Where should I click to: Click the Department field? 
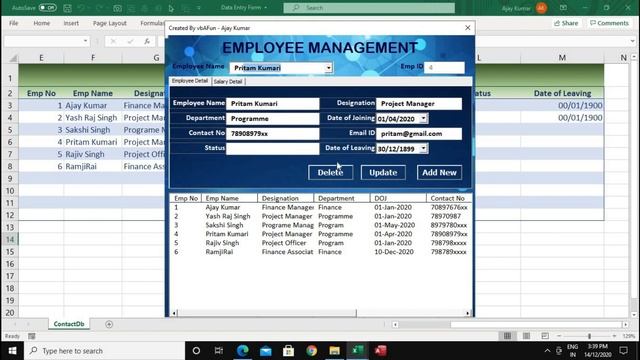point(273,119)
